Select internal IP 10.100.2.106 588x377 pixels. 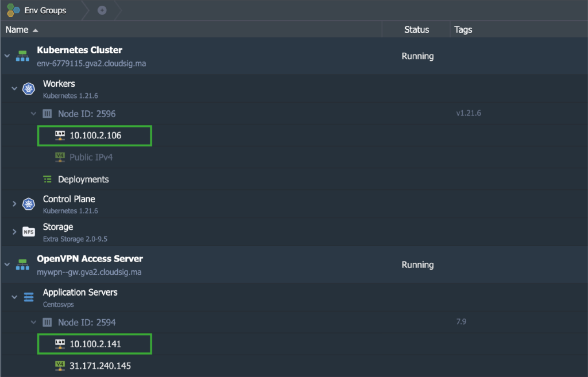(x=95, y=135)
